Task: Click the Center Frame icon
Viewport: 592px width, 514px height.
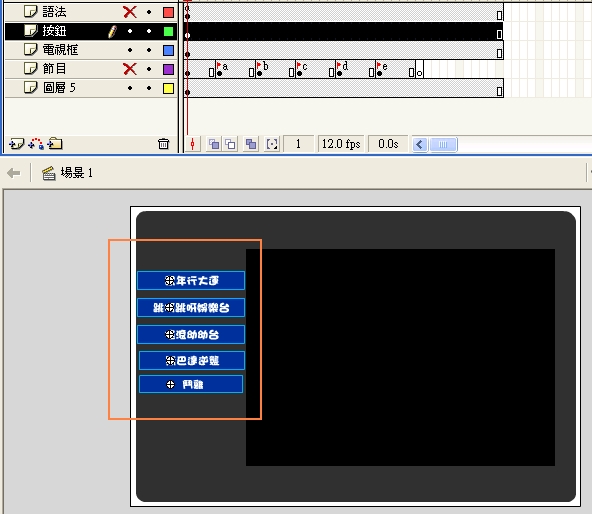Action: 193,144
